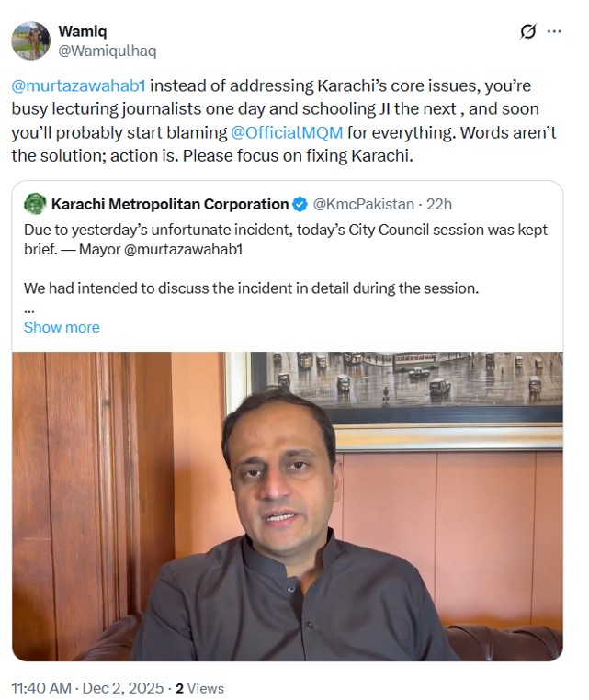Open Karachi Metropolitan Corporation account name
The height and width of the screenshot is (700, 589).
(x=170, y=204)
